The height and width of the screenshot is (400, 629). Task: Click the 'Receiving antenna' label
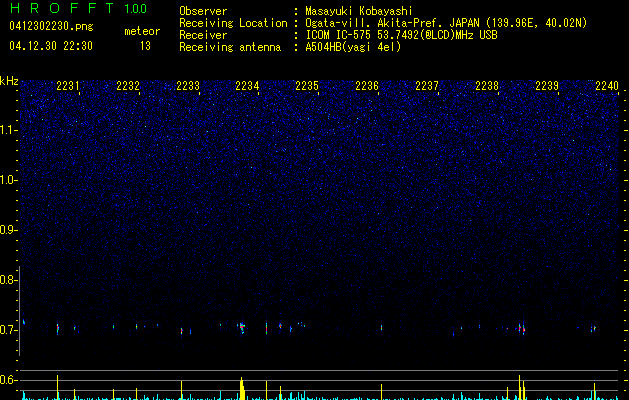230,47
